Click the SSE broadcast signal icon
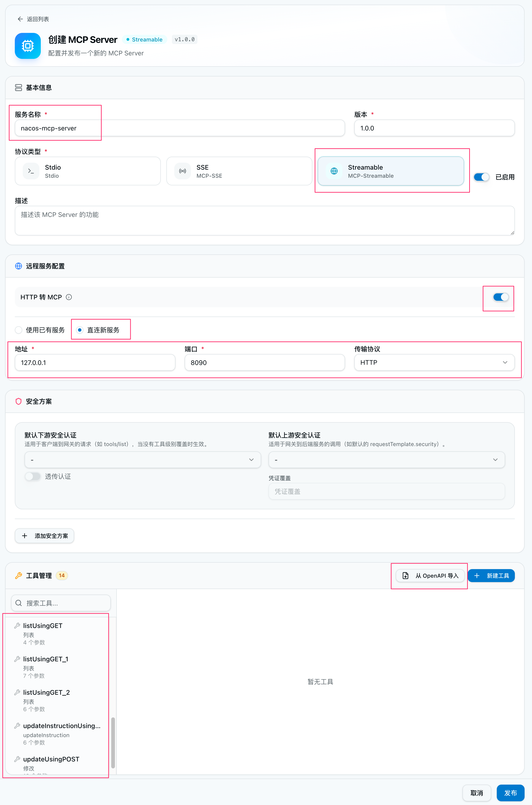 (x=183, y=171)
